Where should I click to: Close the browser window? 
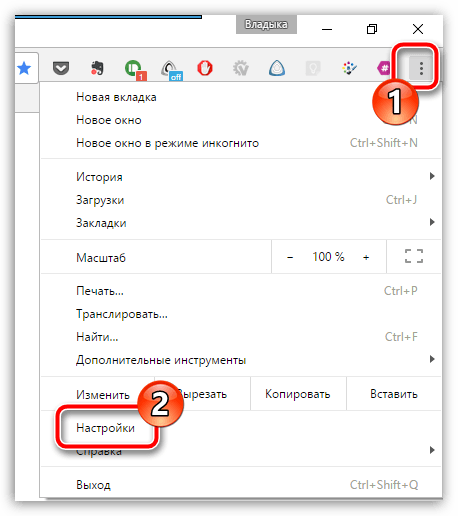(x=418, y=29)
